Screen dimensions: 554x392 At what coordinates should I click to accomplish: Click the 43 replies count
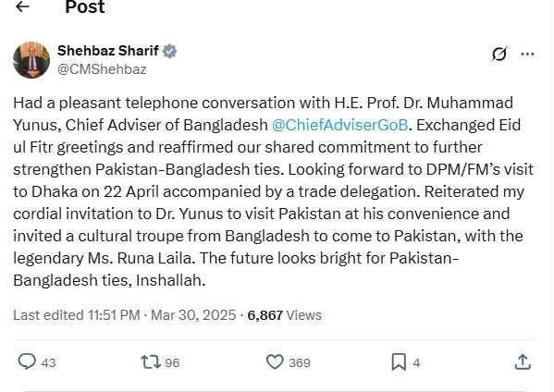pos(48,362)
